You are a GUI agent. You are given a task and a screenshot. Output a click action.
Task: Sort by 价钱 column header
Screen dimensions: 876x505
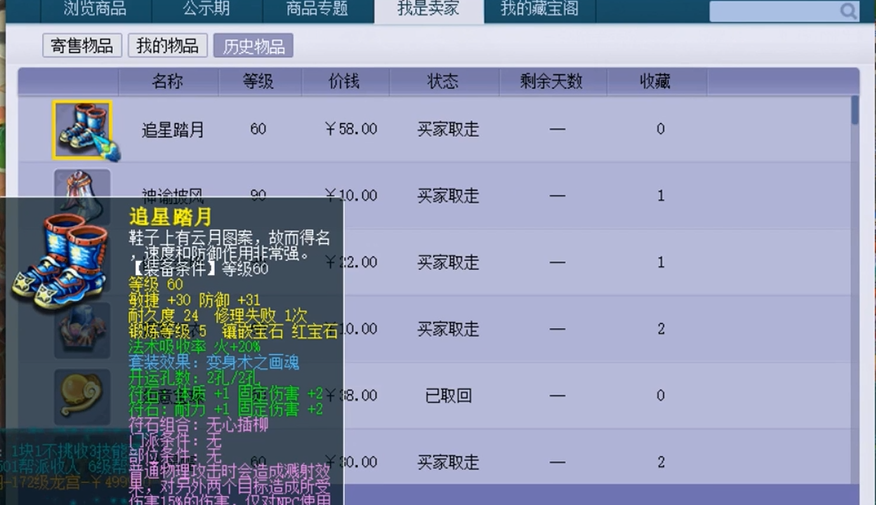point(344,82)
